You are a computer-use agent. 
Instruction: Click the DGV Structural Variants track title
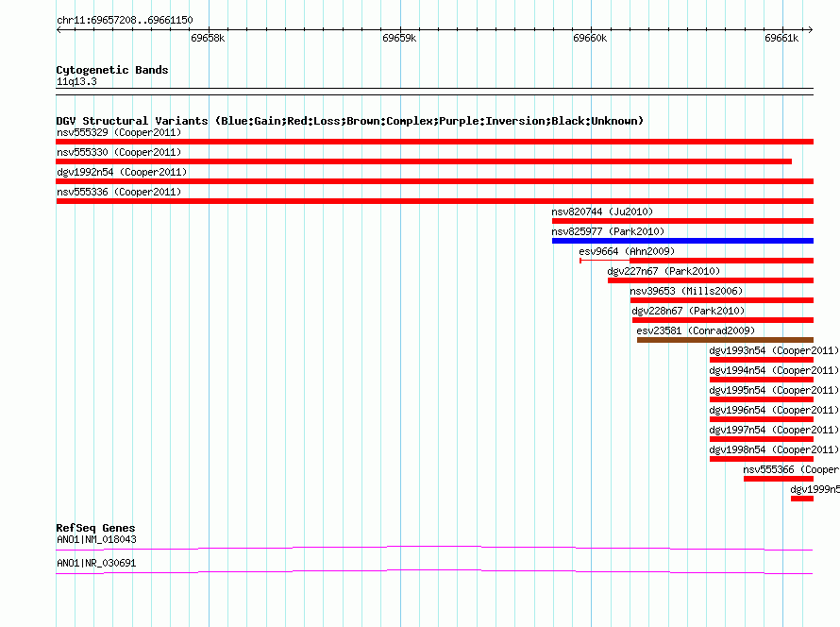tap(350, 121)
